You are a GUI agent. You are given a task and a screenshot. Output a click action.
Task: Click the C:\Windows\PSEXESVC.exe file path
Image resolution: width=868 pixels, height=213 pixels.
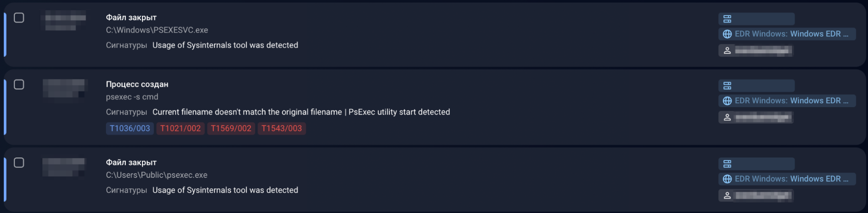[x=157, y=30]
